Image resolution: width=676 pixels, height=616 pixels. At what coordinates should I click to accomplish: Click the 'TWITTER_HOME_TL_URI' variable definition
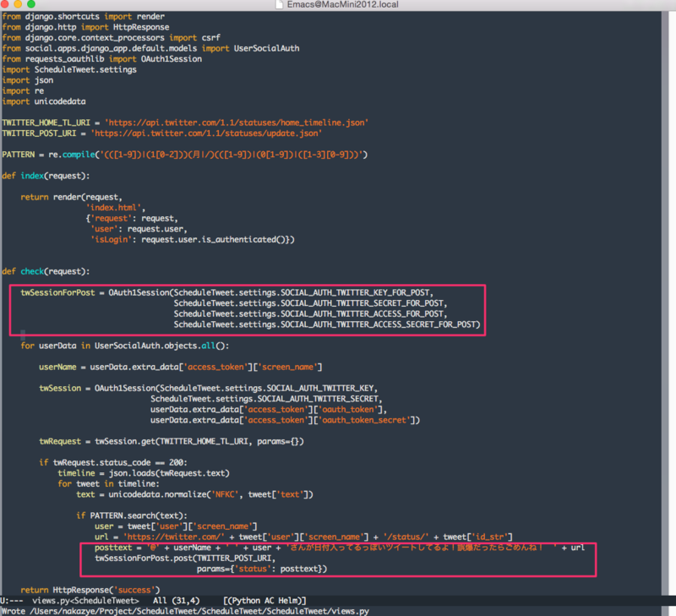coord(46,123)
